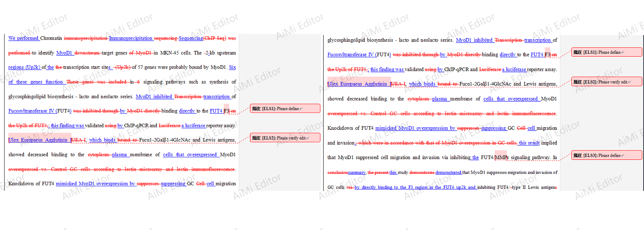Click the deleted word 'demonstrates'

422,172
